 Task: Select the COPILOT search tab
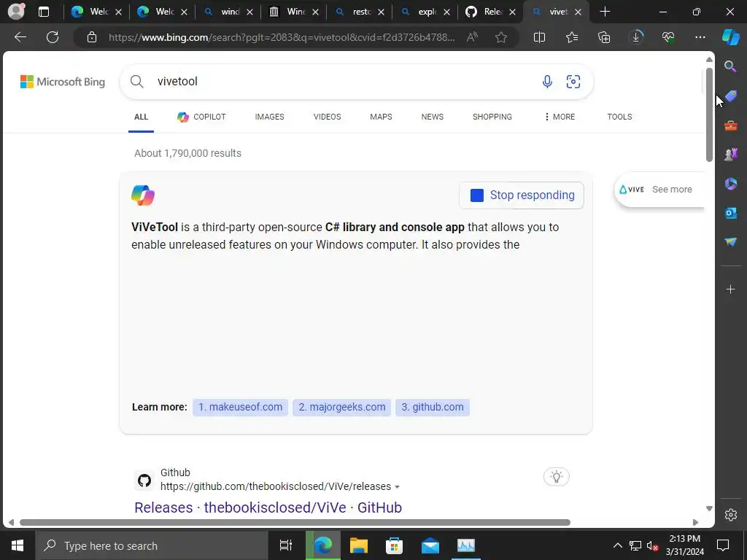[201, 117]
